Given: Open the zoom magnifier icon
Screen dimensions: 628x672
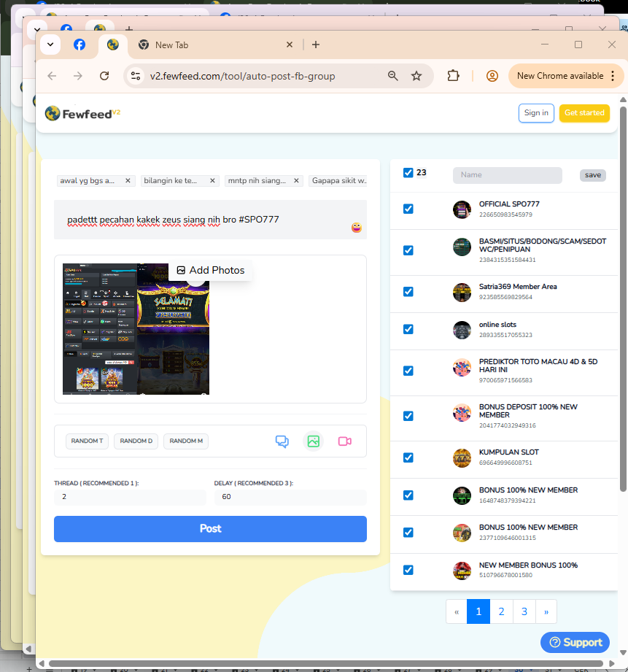Looking at the screenshot, I should (x=393, y=76).
